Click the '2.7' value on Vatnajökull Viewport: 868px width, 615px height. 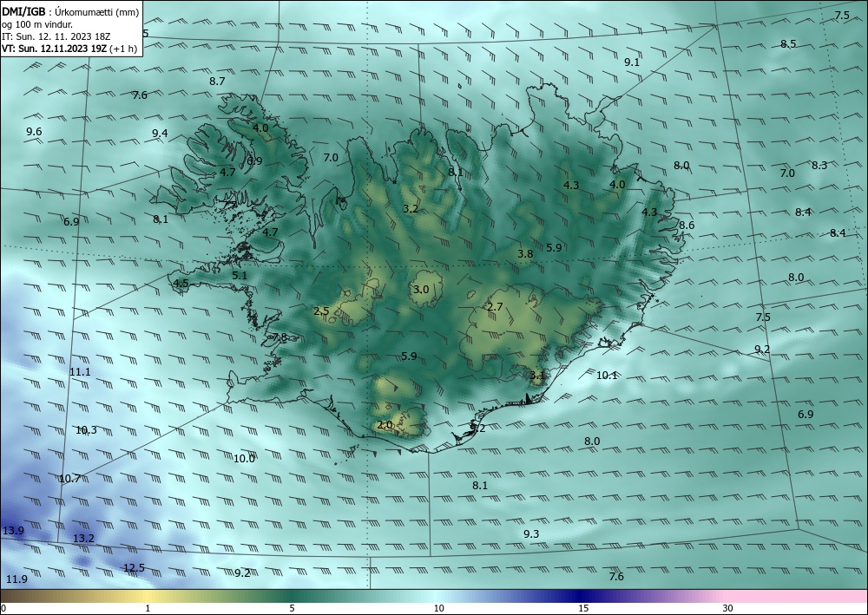point(495,307)
